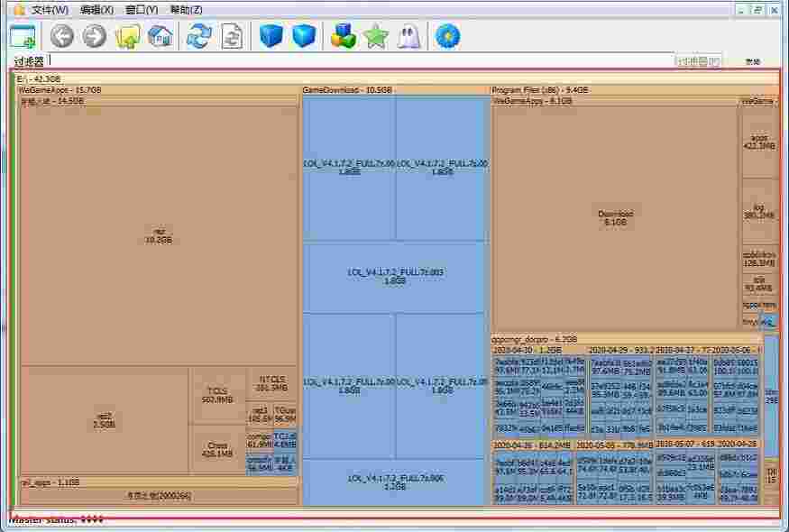Open the 帮助(Z) menu
The height and width of the screenshot is (532, 789).
pos(186,10)
